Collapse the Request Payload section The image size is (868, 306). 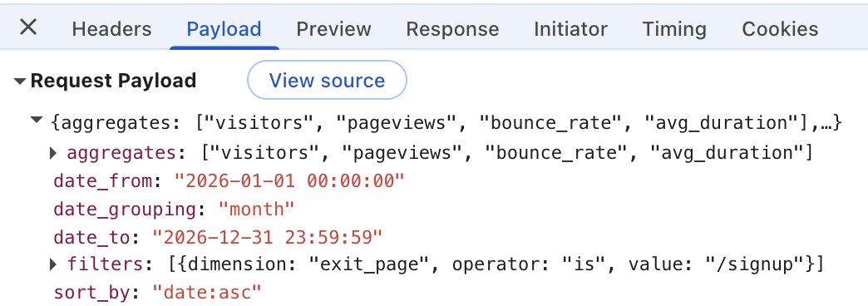[x=20, y=81]
